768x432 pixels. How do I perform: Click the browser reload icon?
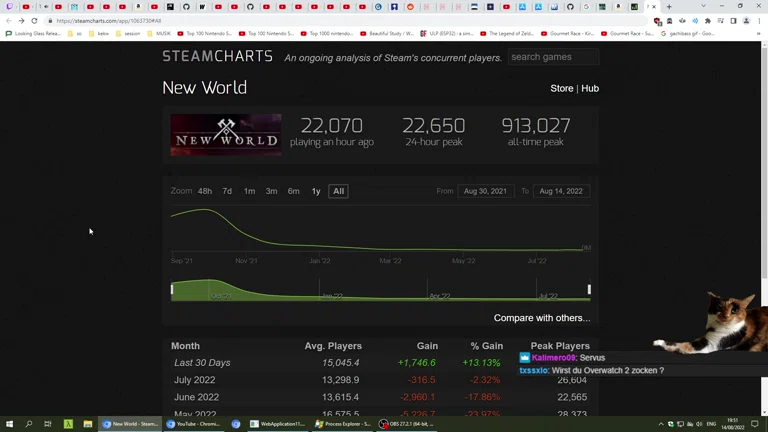(x=34, y=20)
